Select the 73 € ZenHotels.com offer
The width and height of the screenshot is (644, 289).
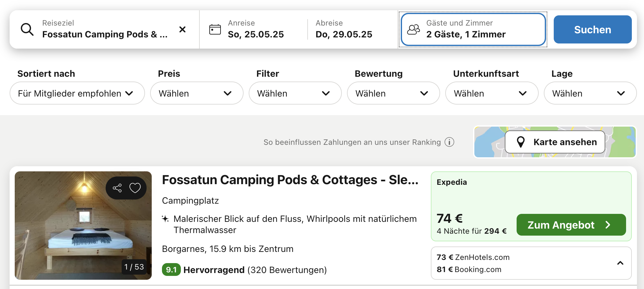[x=473, y=257]
